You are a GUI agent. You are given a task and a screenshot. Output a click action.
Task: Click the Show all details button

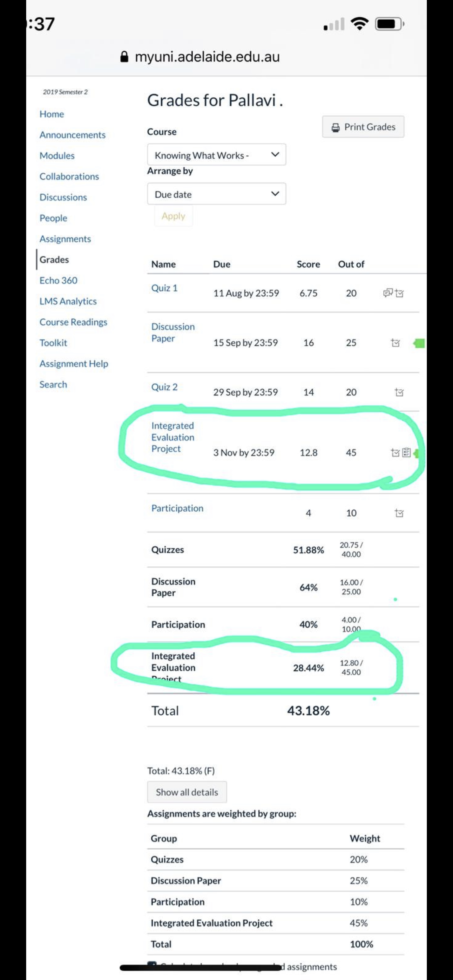click(x=187, y=792)
